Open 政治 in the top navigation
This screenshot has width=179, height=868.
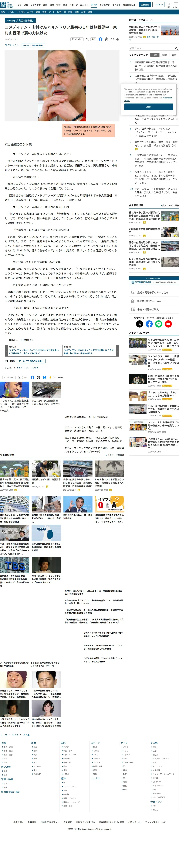[45, 5]
